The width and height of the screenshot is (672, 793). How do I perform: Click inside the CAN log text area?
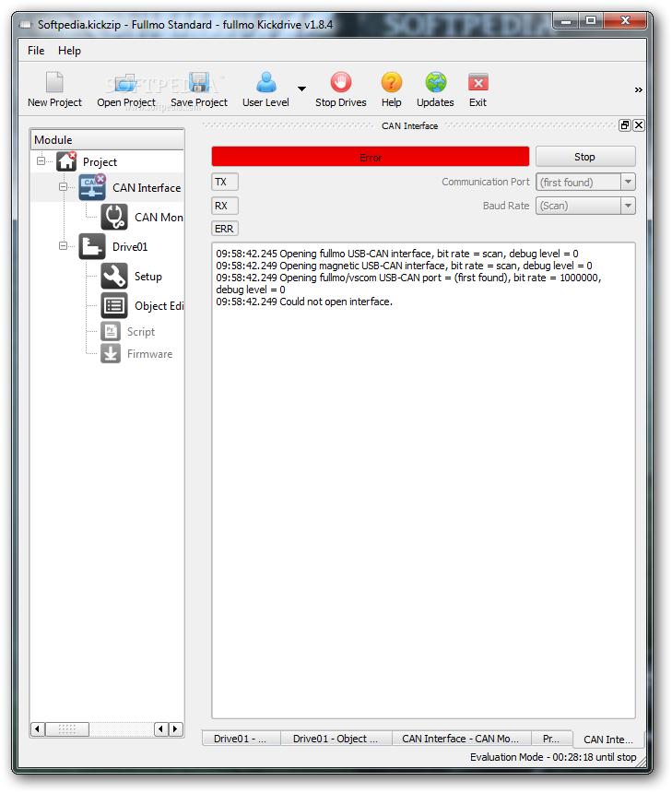coord(423,480)
